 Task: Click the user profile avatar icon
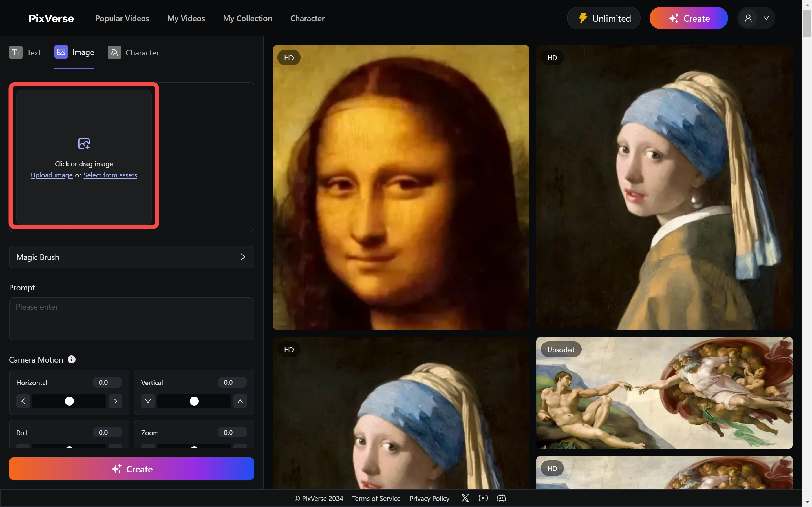pyautogui.click(x=748, y=18)
